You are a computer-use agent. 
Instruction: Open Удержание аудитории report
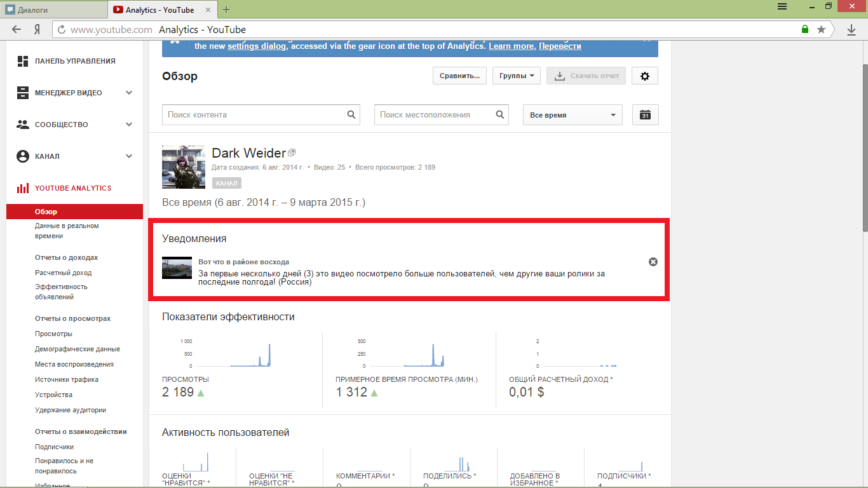71,410
